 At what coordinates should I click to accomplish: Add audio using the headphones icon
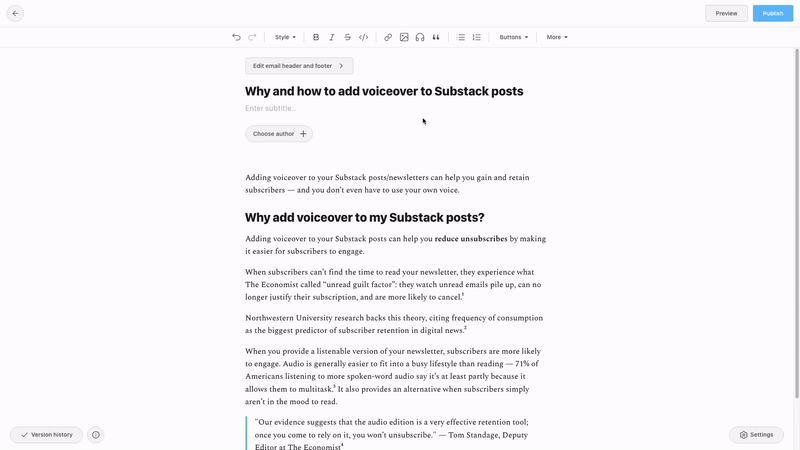[420, 37]
